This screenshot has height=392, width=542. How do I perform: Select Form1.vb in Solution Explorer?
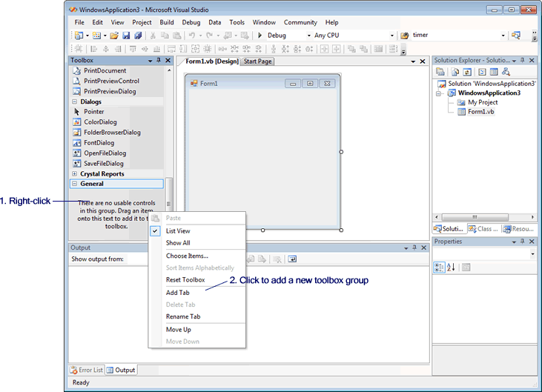pos(480,112)
